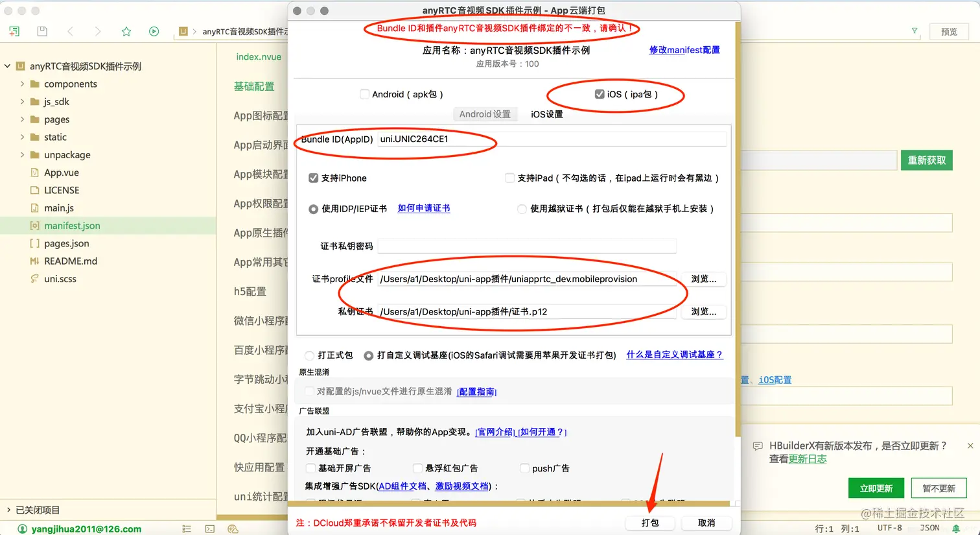
Task: Switch to the iOS设置 tab
Action: coord(547,114)
